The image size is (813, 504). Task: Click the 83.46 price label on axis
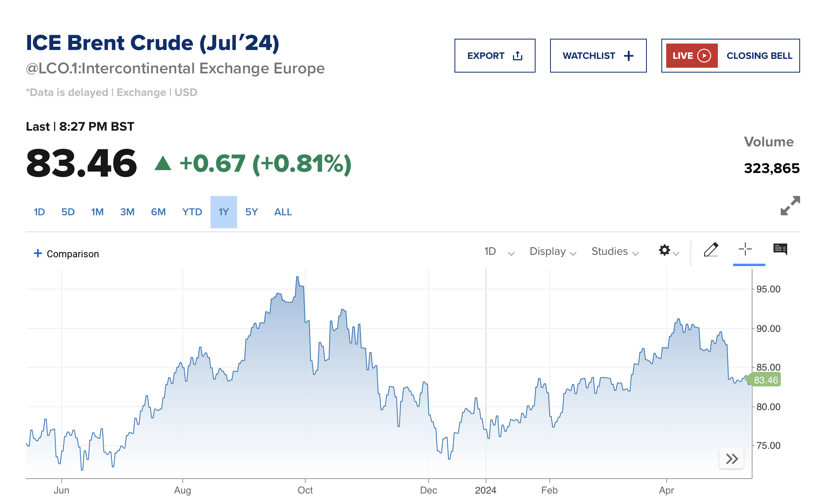click(x=765, y=380)
